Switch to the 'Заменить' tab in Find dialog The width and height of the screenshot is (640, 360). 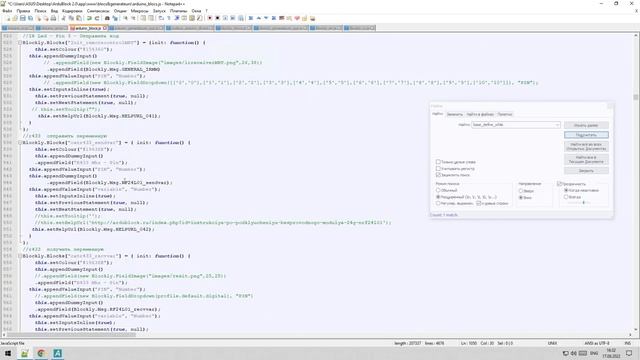click(454, 114)
